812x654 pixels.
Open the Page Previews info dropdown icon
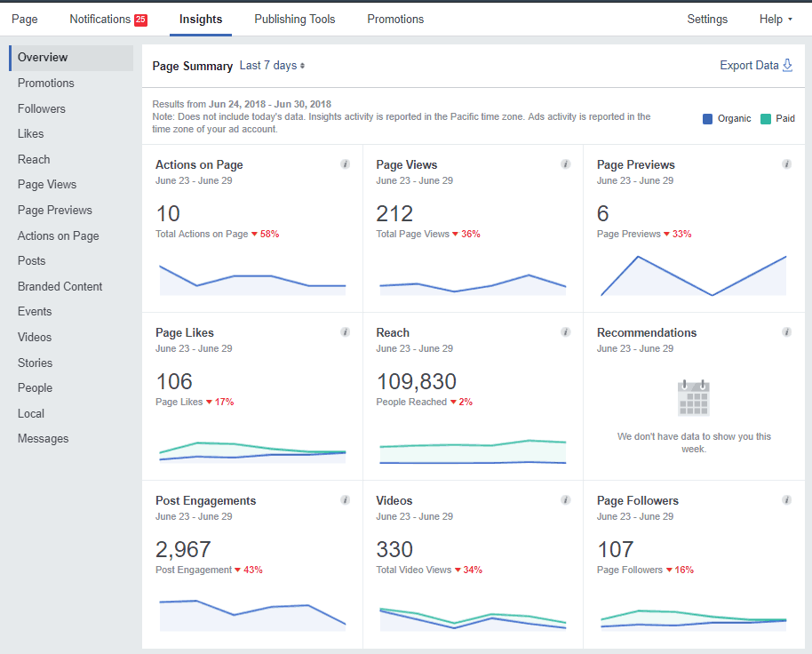[786, 163]
